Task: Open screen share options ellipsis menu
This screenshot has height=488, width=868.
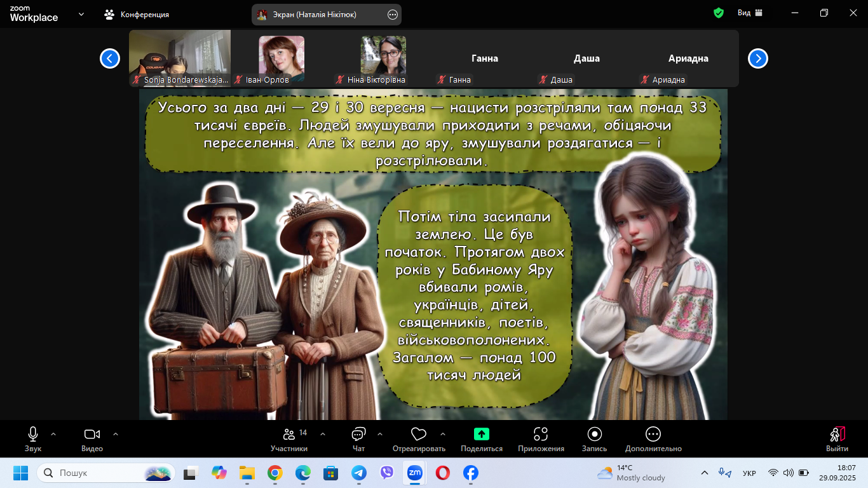Action: click(x=392, y=15)
